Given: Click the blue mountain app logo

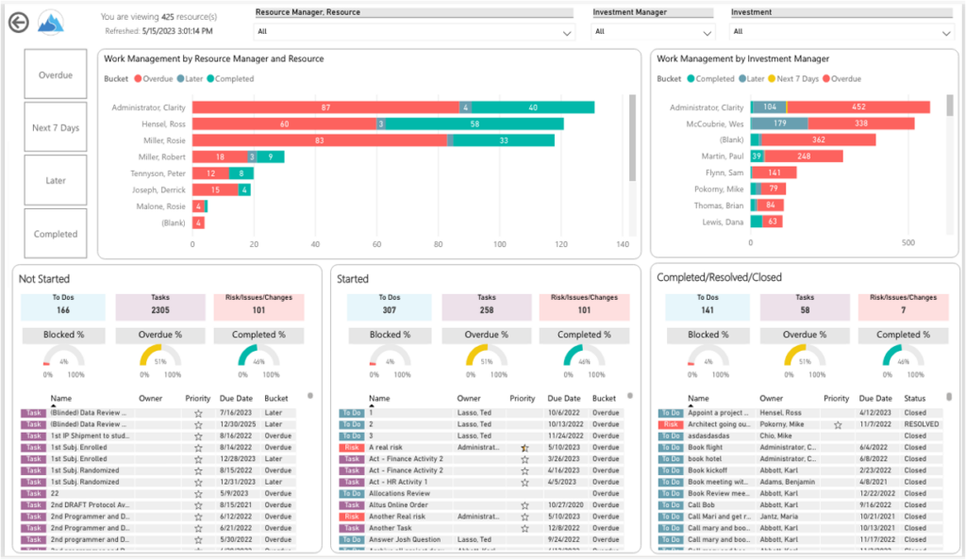Looking at the screenshot, I should pyautogui.click(x=49, y=22).
